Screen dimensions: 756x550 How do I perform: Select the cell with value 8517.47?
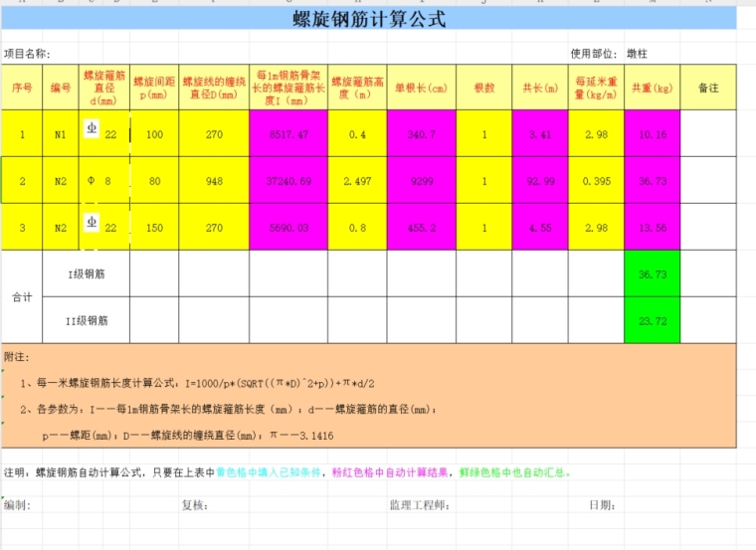(289, 134)
